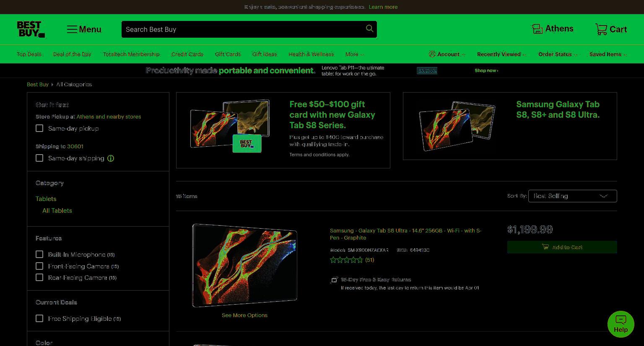The image size is (644, 346).
Task: Click the $1,199.99 price
Action: pos(530,230)
